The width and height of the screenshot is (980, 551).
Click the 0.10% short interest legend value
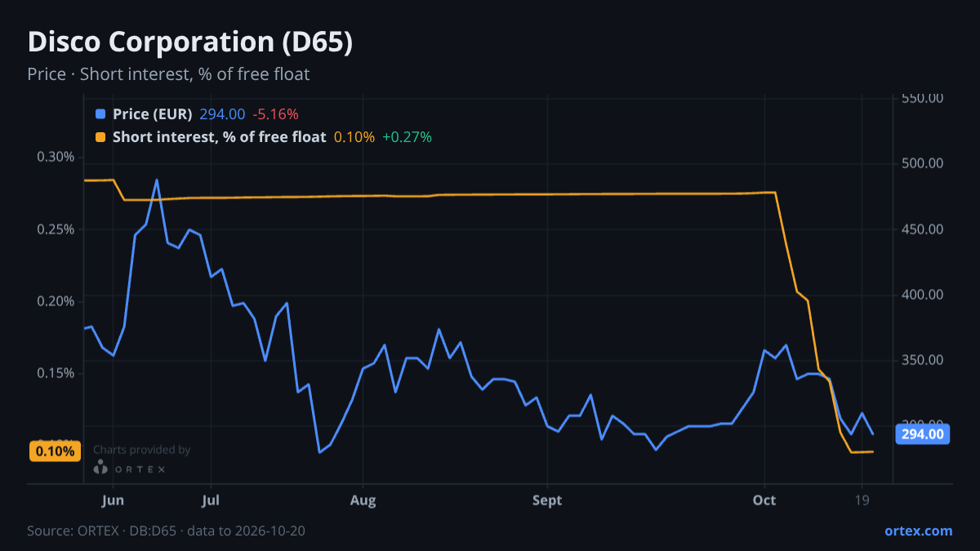point(354,137)
